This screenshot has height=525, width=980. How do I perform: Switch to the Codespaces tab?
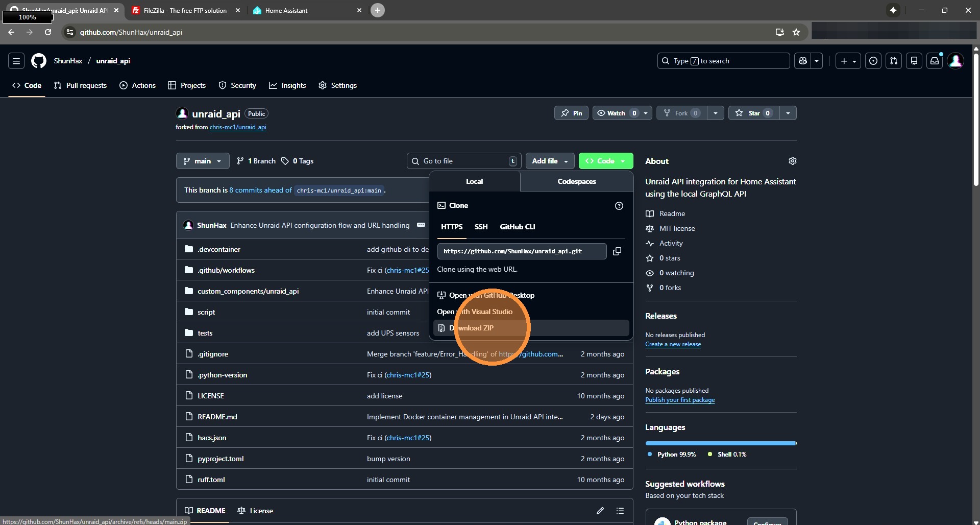(x=576, y=181)
